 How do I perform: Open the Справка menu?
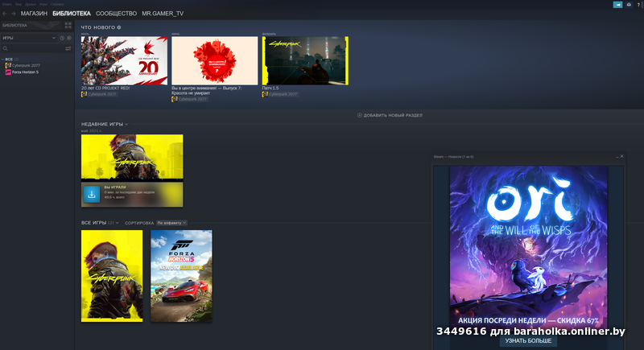tap(57, 4)
